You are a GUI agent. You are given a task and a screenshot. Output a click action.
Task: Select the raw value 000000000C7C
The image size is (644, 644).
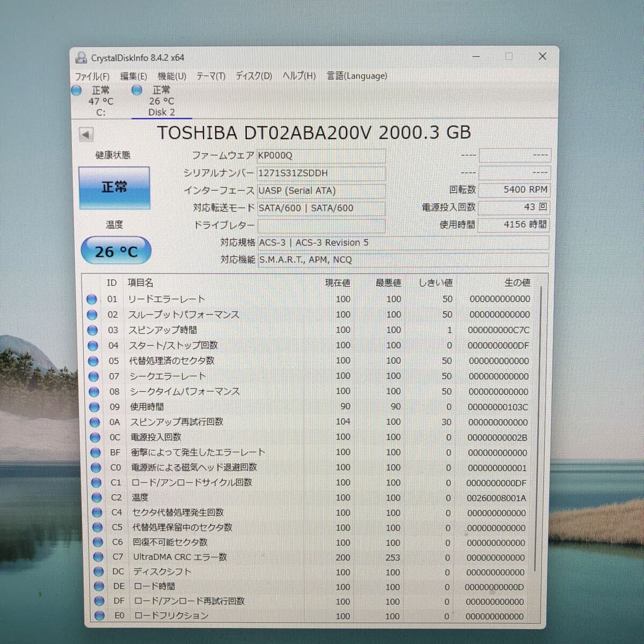(499, 330)
